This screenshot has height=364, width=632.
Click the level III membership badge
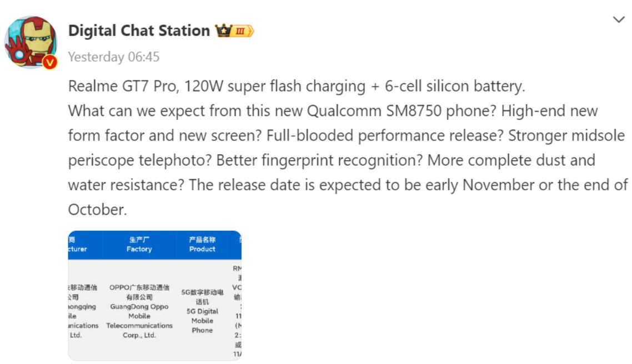coord(243,31)
